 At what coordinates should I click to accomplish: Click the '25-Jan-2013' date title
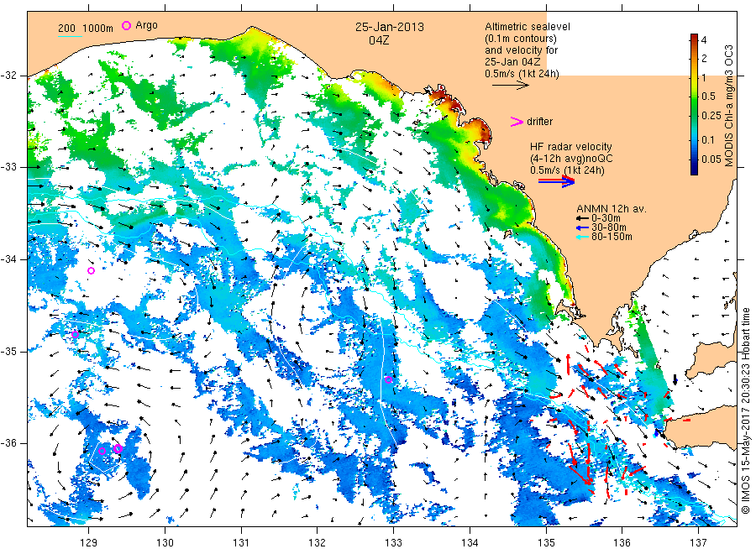point(390,27)
